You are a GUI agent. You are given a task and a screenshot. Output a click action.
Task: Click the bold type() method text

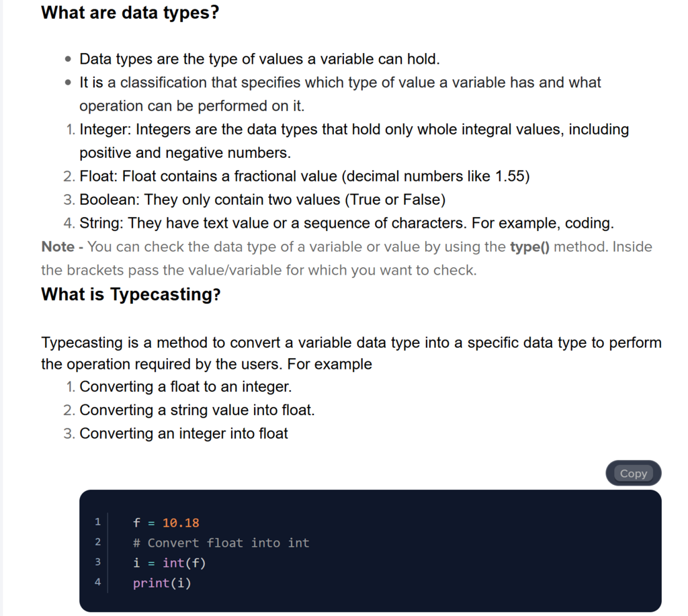(x=529, y=247)
